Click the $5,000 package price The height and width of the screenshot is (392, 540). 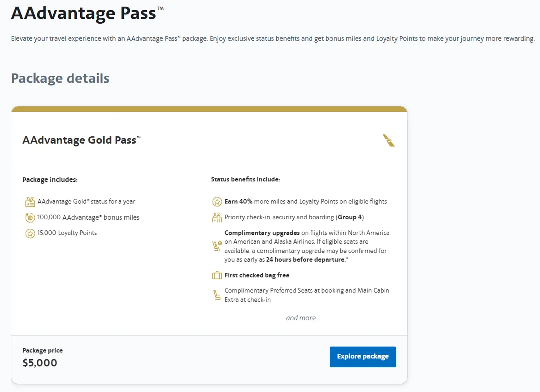pos(40,363)
